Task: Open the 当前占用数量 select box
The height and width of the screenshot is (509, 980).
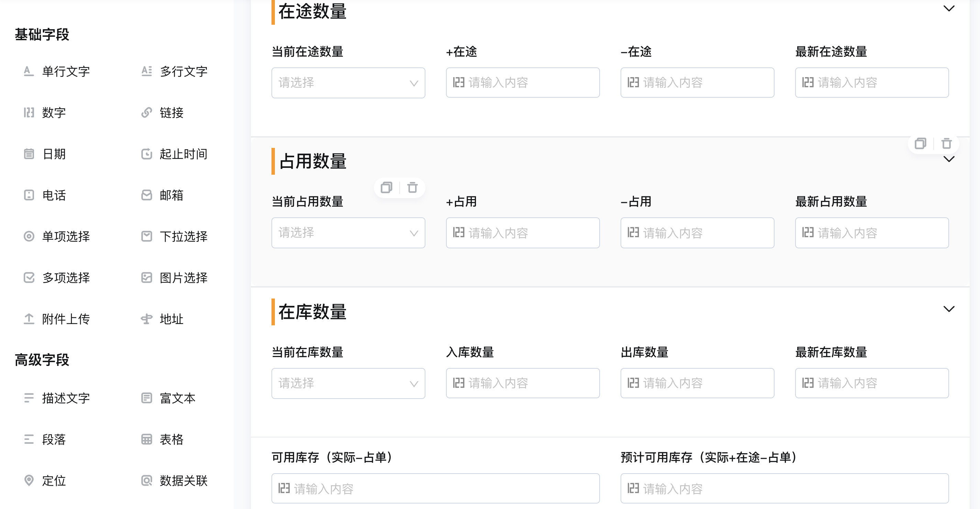Action: [348, 232]
